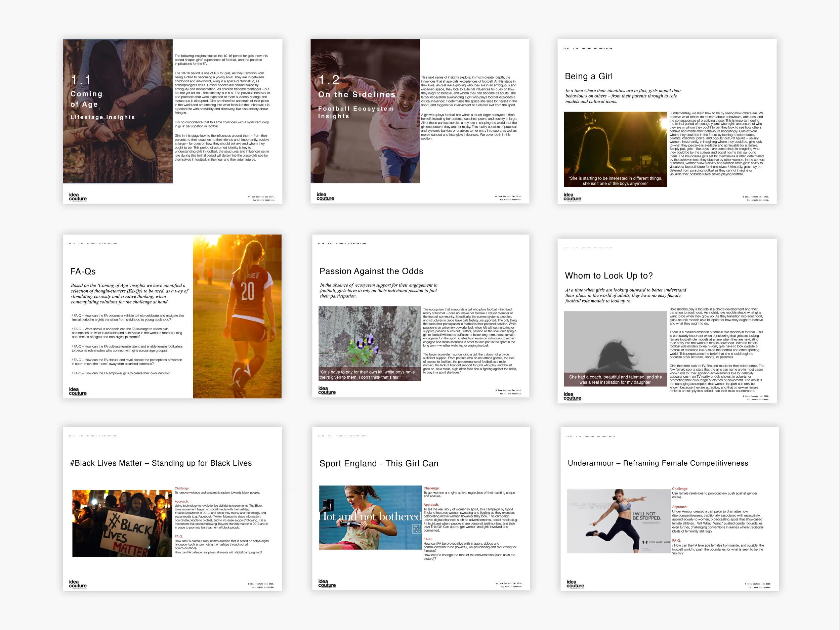The width and height of the screenshot is (840, 630).
Task: Click the Being a Girl heading
Action: coord(589,76)
